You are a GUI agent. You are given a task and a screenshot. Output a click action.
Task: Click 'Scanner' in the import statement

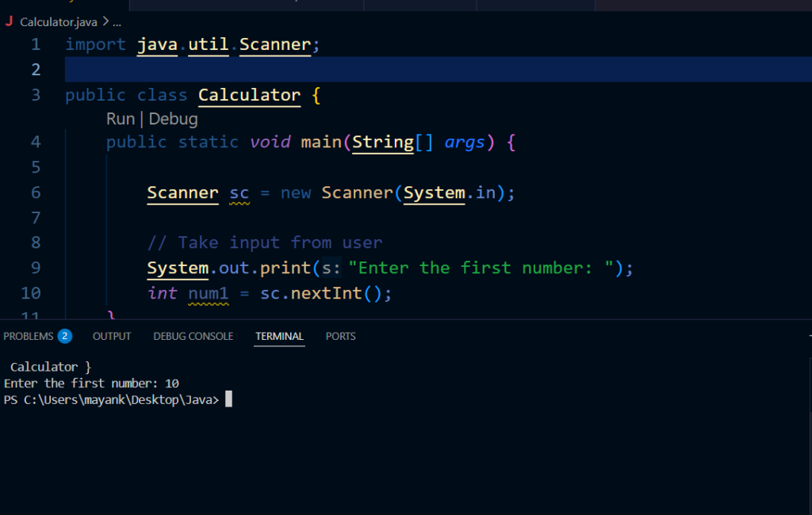275,44
